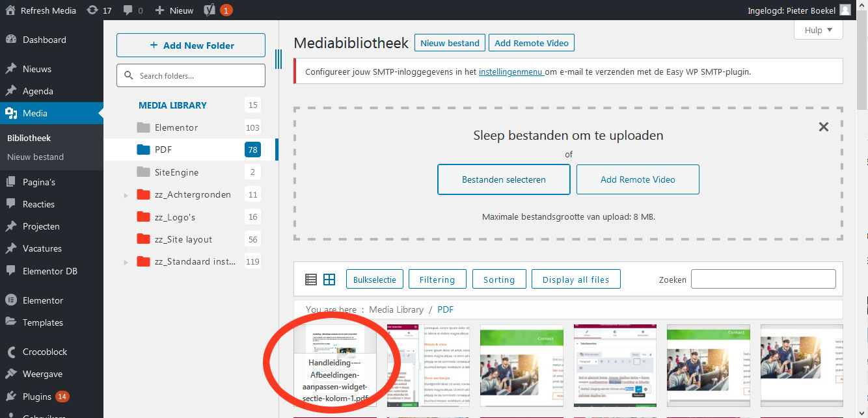This screenshot has height=418, width=868.
Task: Expand the zz_Standaard inst... folder
Action: coord(126,262)
